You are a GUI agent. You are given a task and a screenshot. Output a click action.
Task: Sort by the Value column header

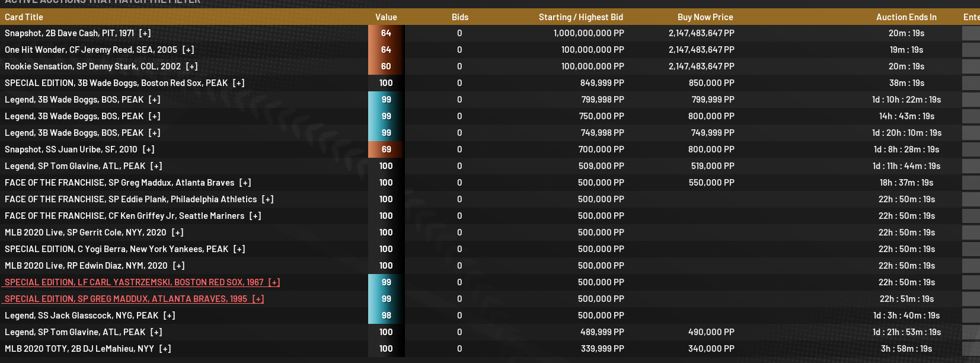386,17
